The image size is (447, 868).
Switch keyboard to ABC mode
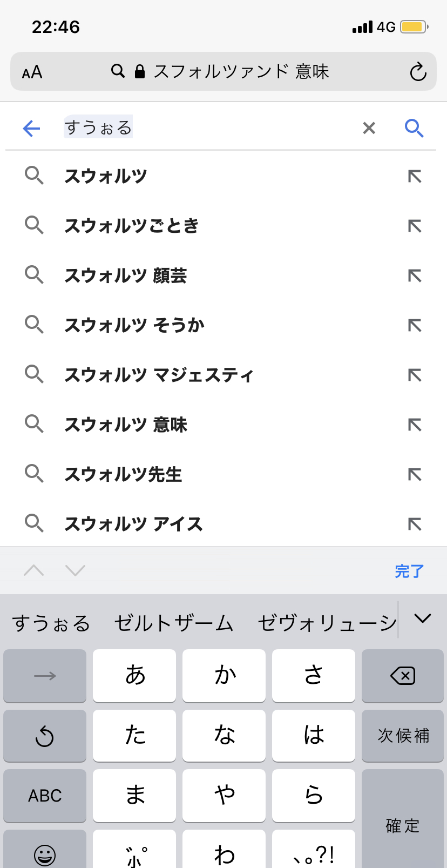tap(45, 796)
